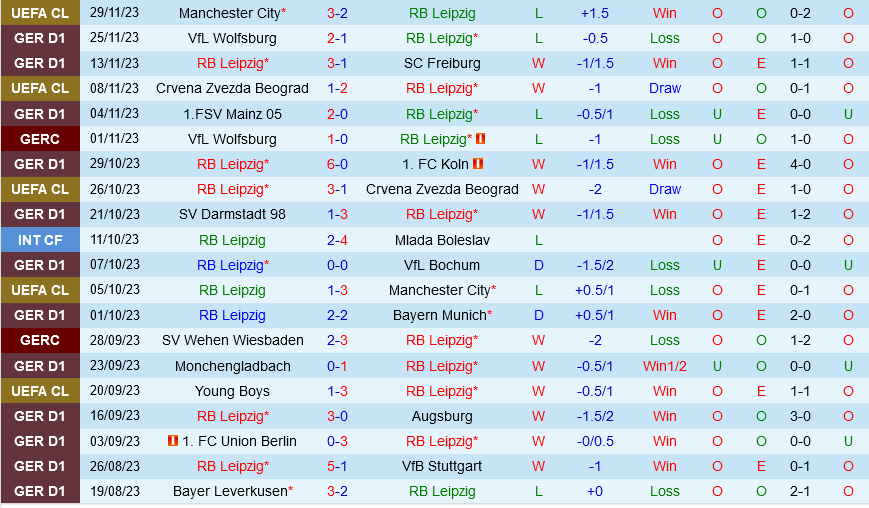Open the Young Boys team page
This screenshot has height=508, width=869.
point(232,391)
